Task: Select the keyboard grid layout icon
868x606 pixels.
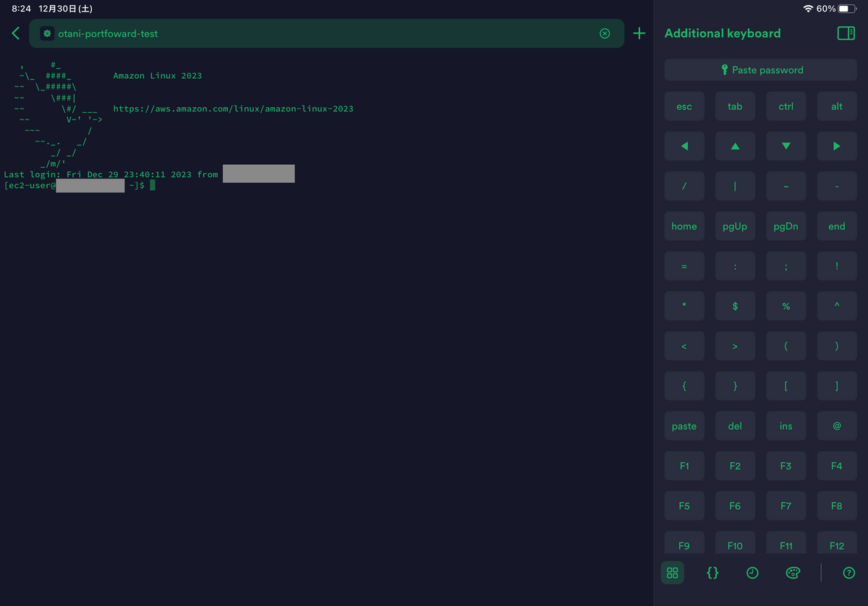Action: [672, 573]
